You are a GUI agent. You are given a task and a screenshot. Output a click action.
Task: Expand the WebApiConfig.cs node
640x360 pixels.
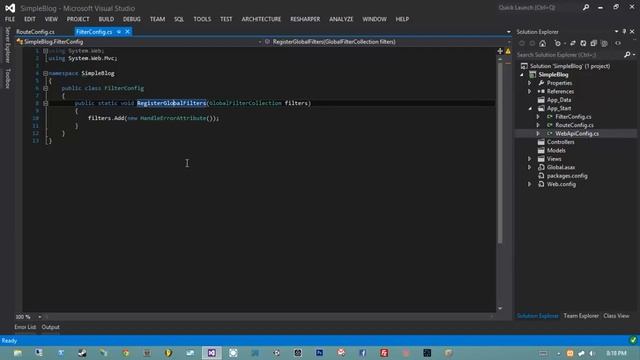pyautogui.click(x=538, y=133)
